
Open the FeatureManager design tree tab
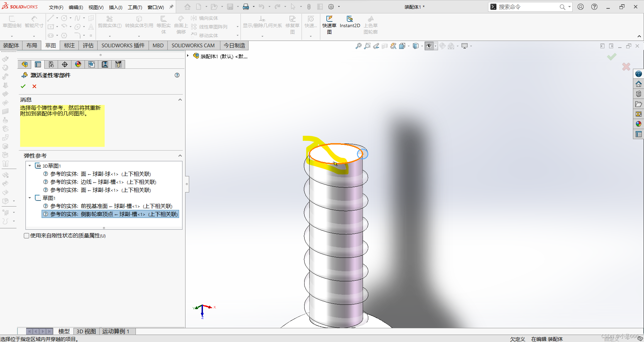pyautogui.click(x=24, y=64)
